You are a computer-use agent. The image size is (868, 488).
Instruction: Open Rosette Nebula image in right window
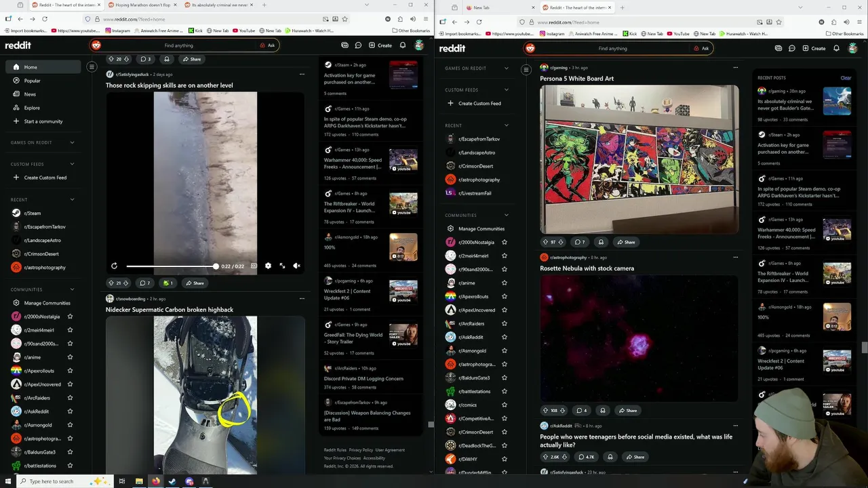(x=639, y=338)
